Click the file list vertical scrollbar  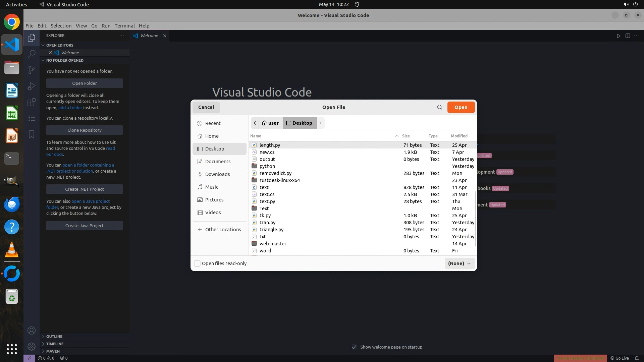(475, 218)
